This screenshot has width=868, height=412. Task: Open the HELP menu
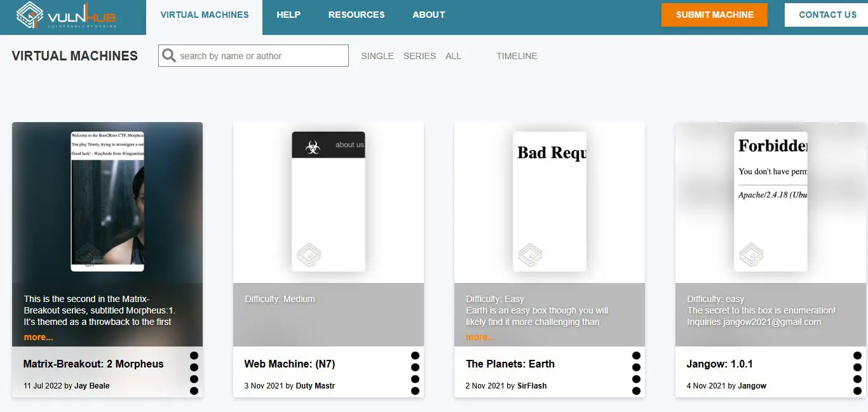(288, 15)
